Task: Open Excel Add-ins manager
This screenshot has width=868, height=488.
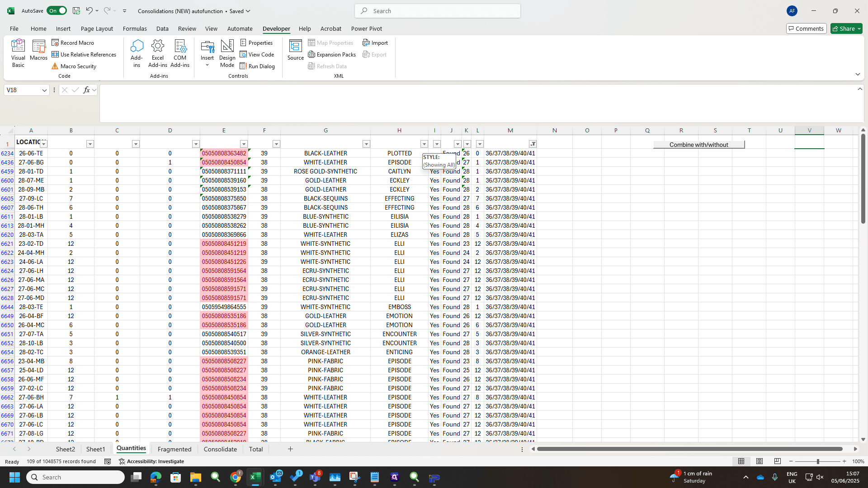Action: (158, 53)
